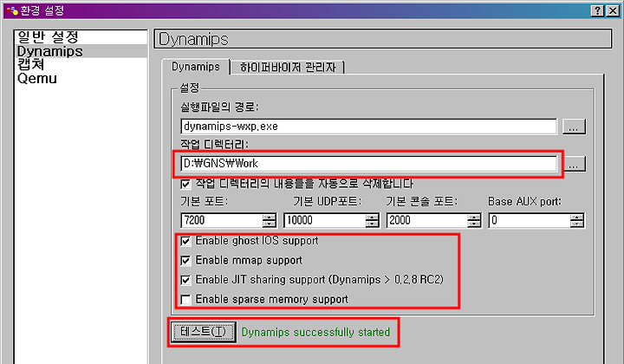
Task: Click the 기본 콘솔 포트 field 2000
Action: 427,220
